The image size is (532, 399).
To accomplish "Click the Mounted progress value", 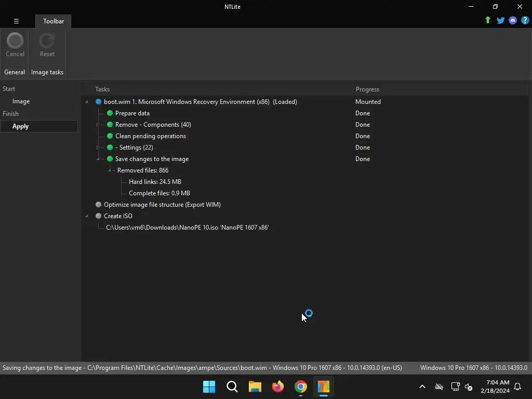I will pos(368,102).
